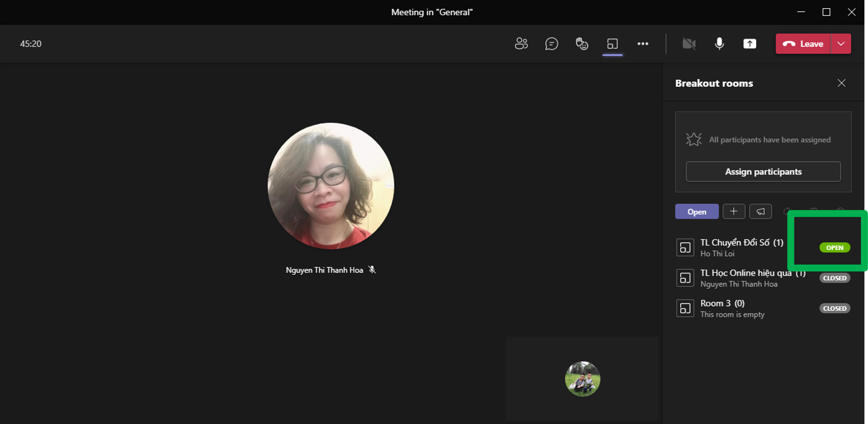Image resolution: width=868 pixels, height=424 pixels.
Task: Click the Share content icon
Action: pyautogui.click(x=749, y=44)
